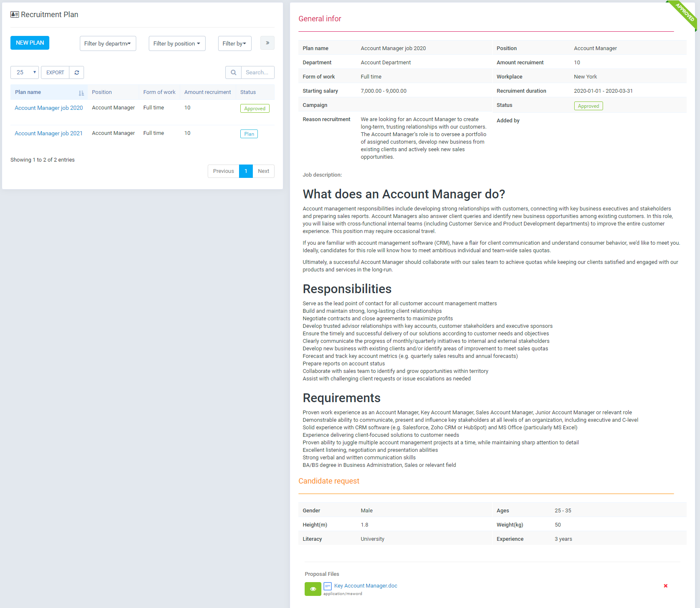This screenshot has width=700, height=608.
Task: Export the recruitment plan table
Action: pos(55,73)
